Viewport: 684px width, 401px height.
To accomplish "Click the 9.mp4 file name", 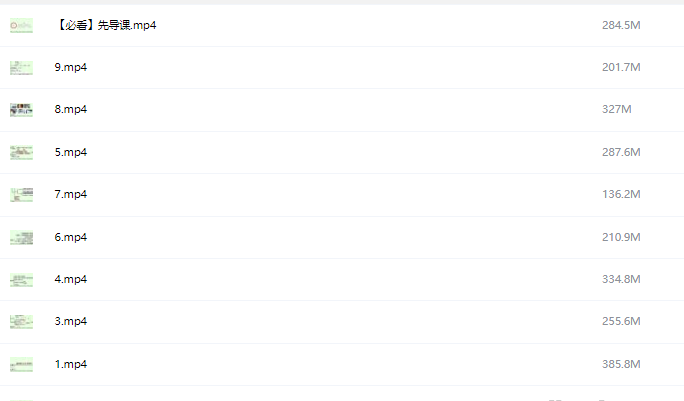I will coord(70,68).
